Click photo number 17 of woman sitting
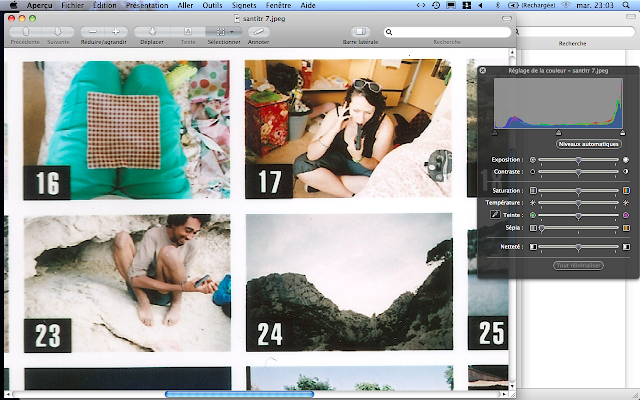Image resolution: width=640 pixels, height=400 pixels. (x=348, y=129)
